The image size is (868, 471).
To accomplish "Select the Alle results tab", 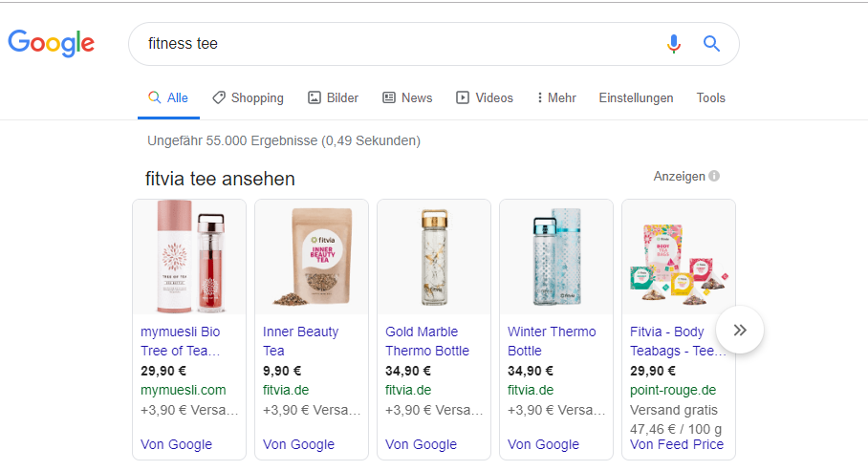I will point(168,97).
